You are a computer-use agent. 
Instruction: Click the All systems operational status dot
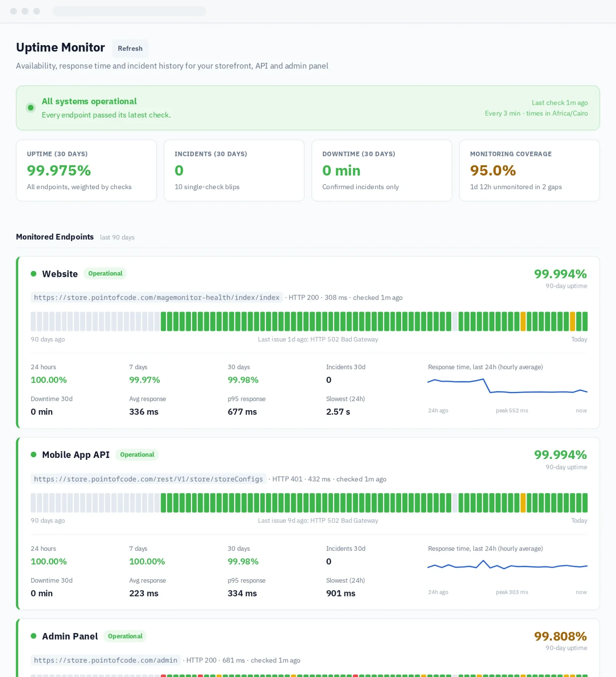pyautogui.click(x=31, y=108)
